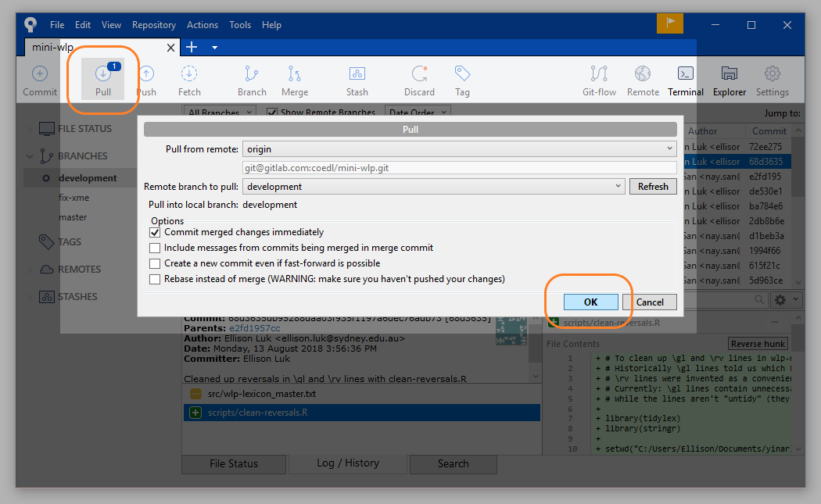The width and height of the screenshot is (821, 504).
Task: Open the tab list dropdown arrow
Action: pyautogui.click(x=215, y=47)
